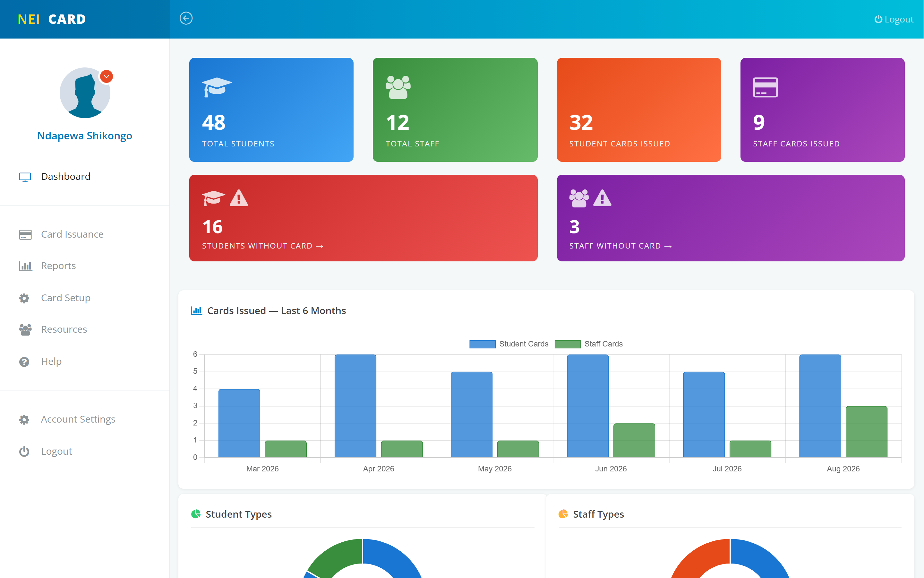Click the Jun 2026 staff cards bar

tap(634, 440)
